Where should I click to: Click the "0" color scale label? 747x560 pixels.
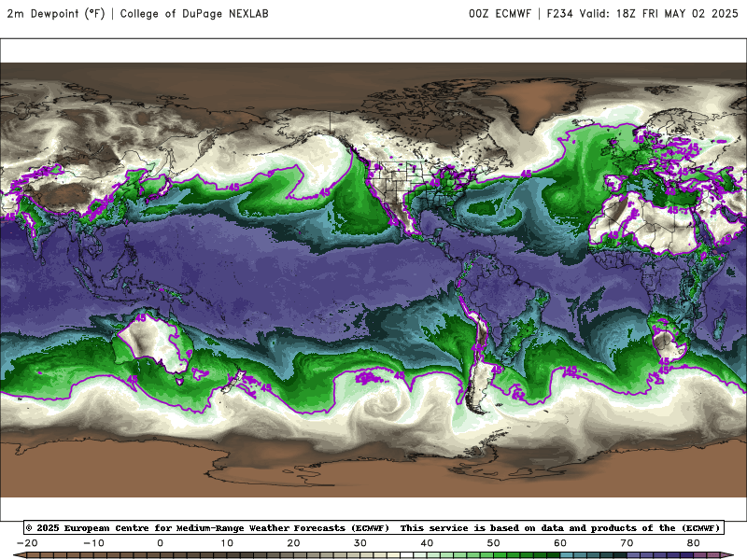(160, 543)
